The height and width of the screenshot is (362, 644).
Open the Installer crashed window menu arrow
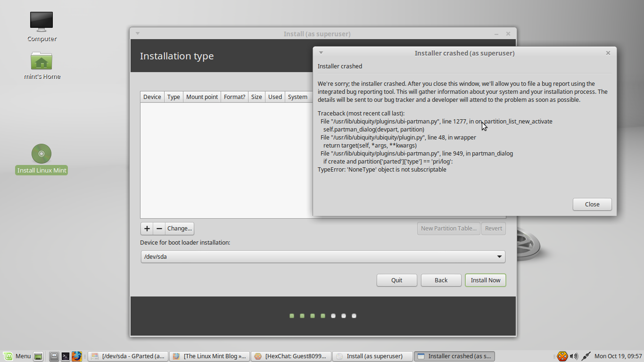tap(321, 53)
